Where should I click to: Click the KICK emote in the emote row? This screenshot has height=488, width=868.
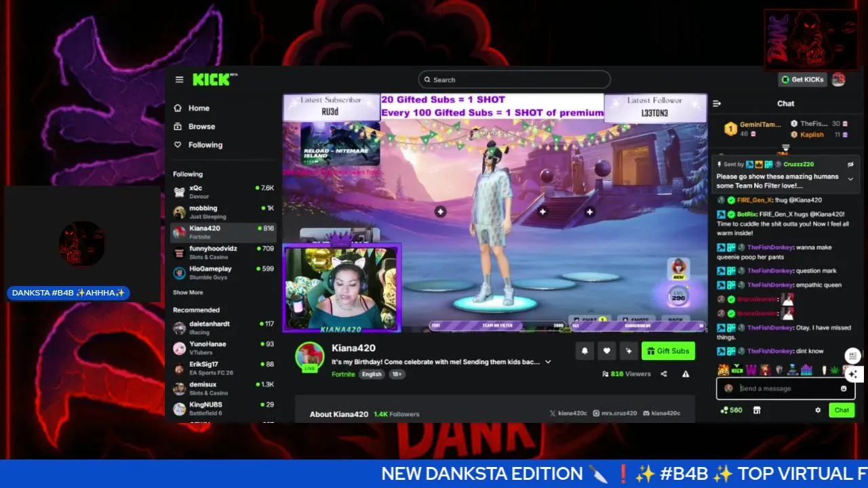point(737,370)
